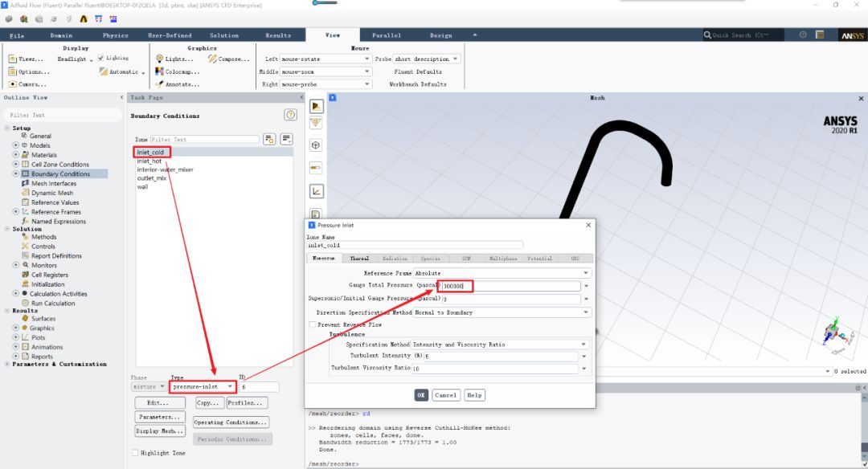The width and height of the screenshot is (868, 469).
Task: Expand the Monitors tree node
Action: point(15,265)
